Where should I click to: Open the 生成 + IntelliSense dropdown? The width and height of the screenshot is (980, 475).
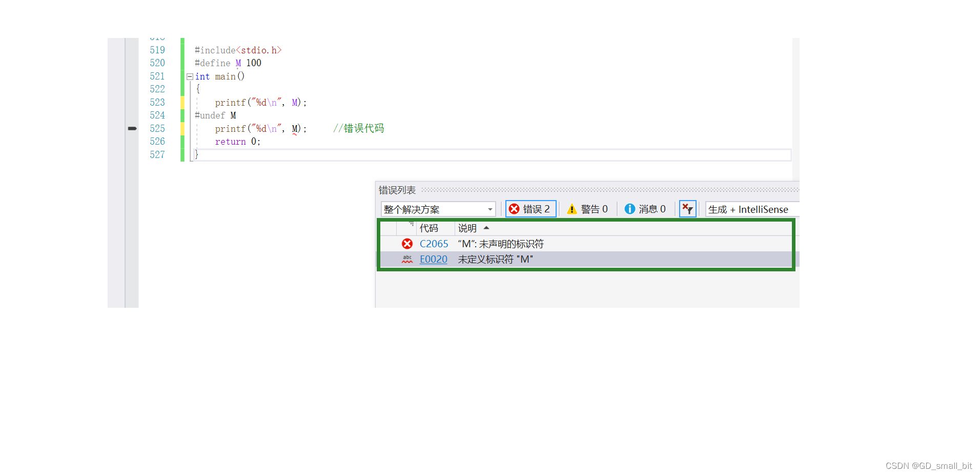pos(752,209)
